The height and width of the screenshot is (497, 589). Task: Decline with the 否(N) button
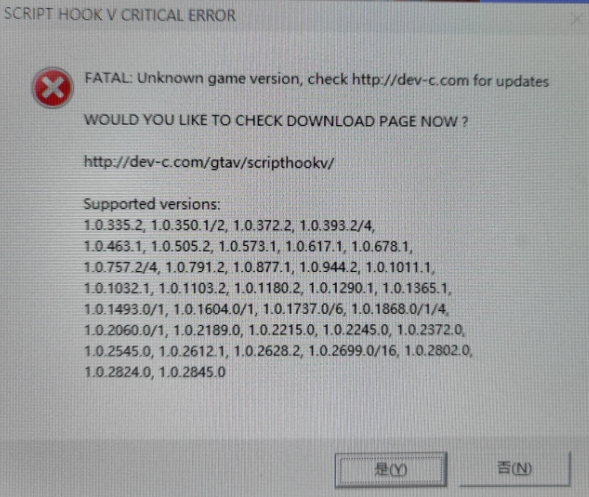point(514,468)
